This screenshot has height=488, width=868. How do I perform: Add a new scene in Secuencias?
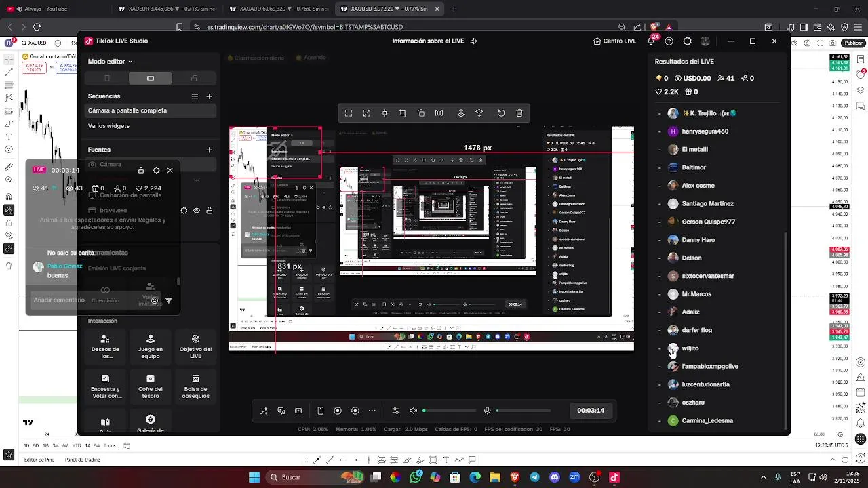coord(209,96)
